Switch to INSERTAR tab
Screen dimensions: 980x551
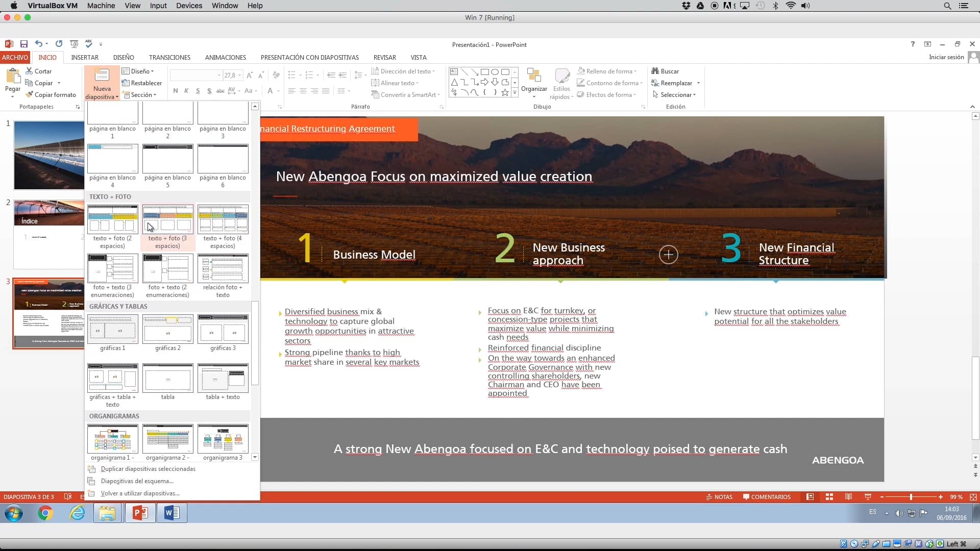tap(85, 57)
